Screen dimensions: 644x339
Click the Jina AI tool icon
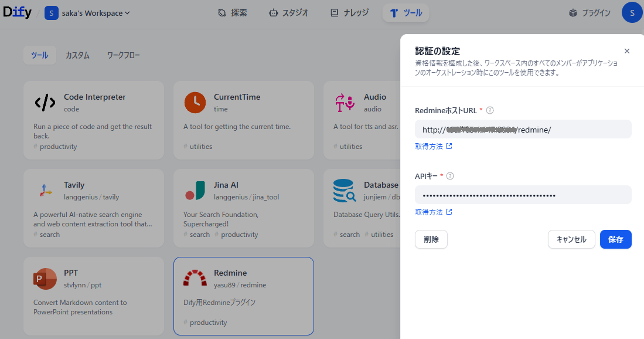[195, 191]
